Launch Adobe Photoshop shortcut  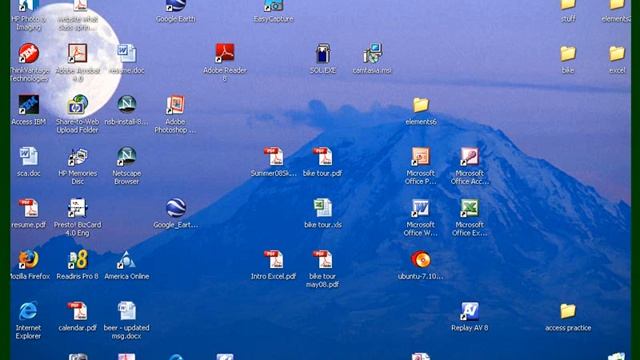(176, 104)
